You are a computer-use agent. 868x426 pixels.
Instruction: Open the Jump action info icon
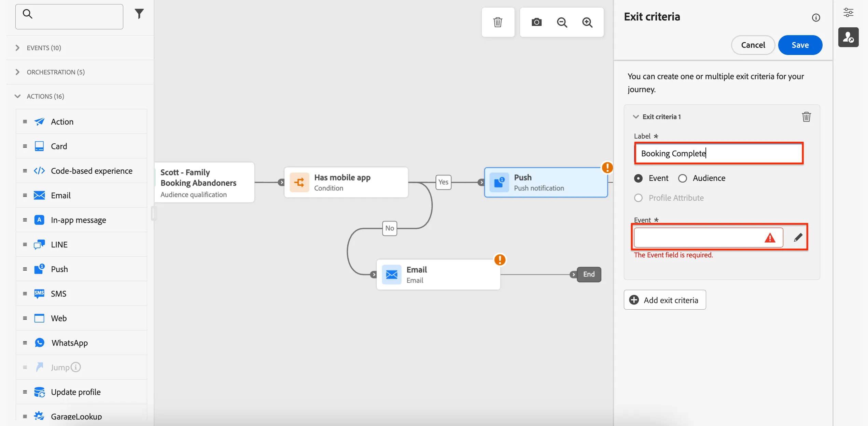tap(76, 367)
